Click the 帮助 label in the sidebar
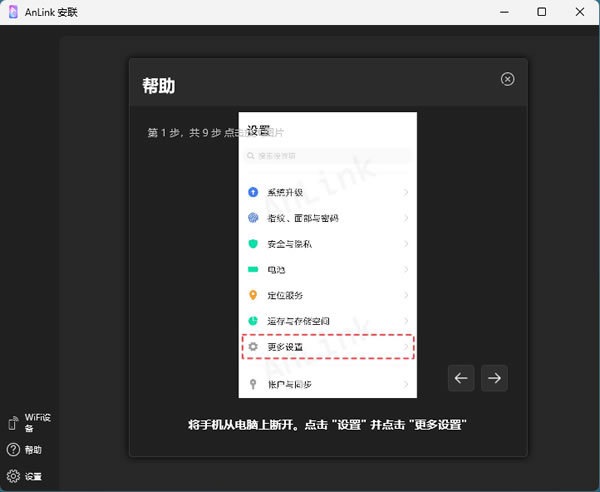Viewport: 600px width, 492px height. point(34,450)
